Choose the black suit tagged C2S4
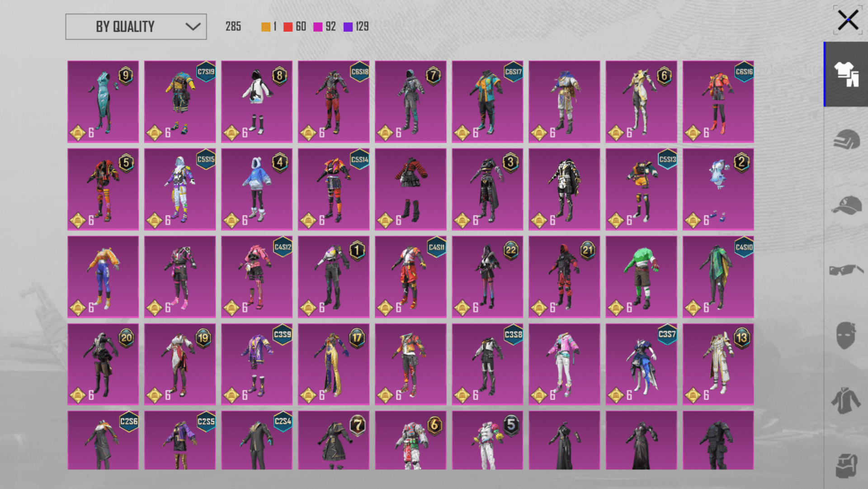The image size is (868, 489). tap(257, 440)
